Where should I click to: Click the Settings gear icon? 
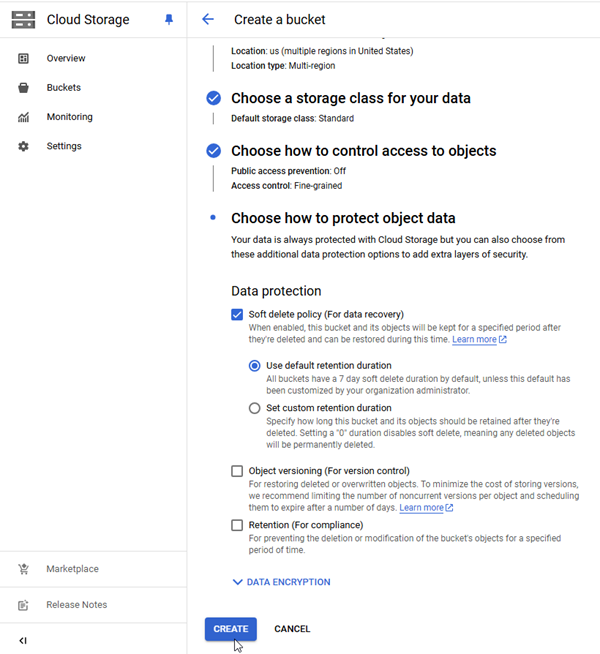pyautogui.click(x=23, y=146)
